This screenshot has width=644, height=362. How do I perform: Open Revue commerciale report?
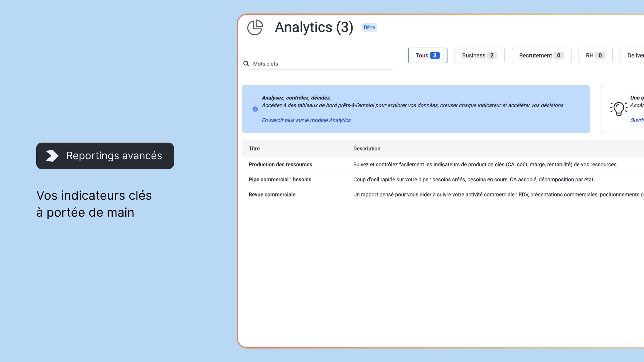272,195
